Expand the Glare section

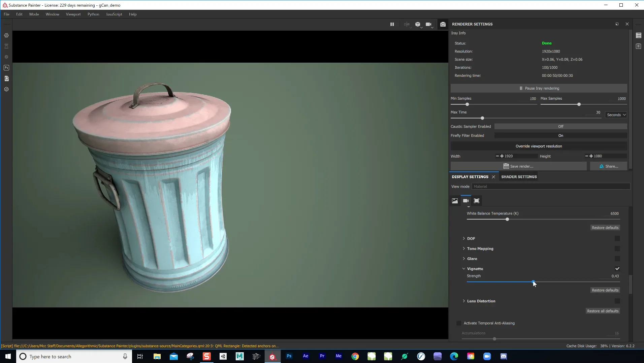click(464, 259)
